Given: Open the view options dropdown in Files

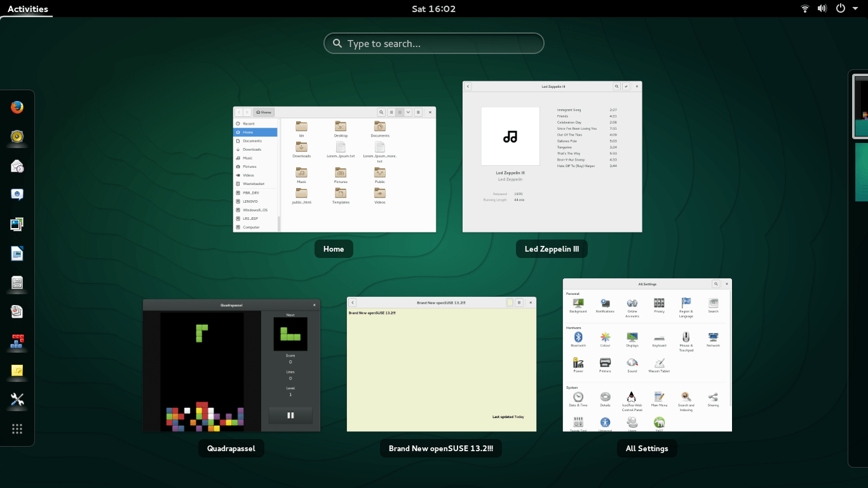Looking at the screenshot, I should [409, 112].
